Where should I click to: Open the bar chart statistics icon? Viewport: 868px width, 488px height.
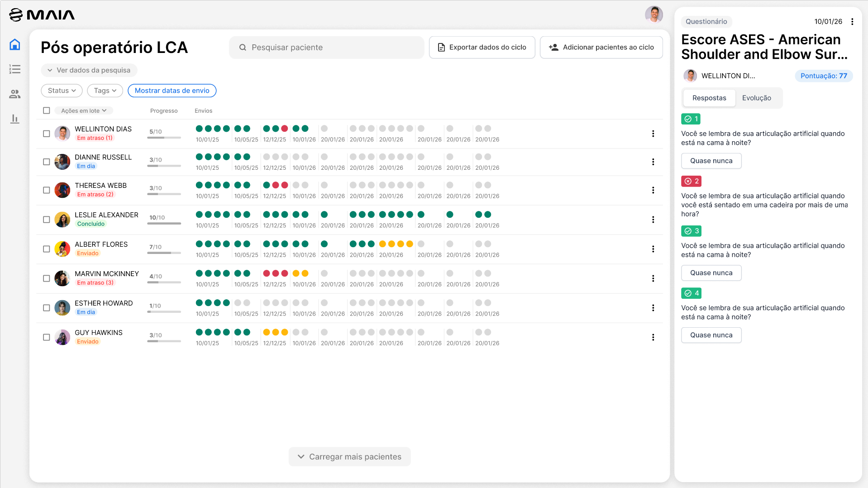click(x=15, y=119)
